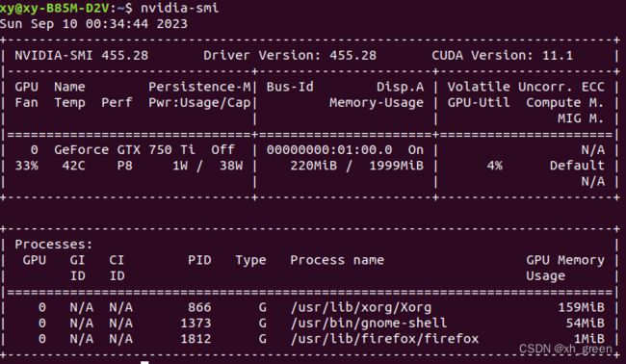
Task: Click the Processes: section heading
Action: click(x=54, y=245)
